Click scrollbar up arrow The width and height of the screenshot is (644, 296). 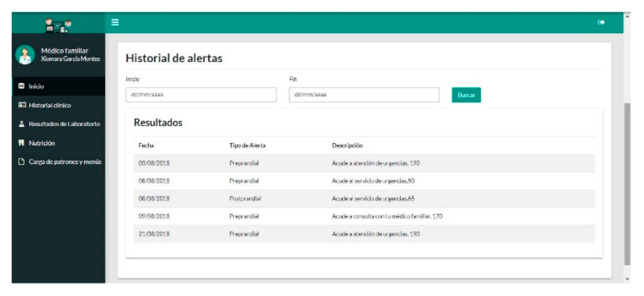pos(627,16)
